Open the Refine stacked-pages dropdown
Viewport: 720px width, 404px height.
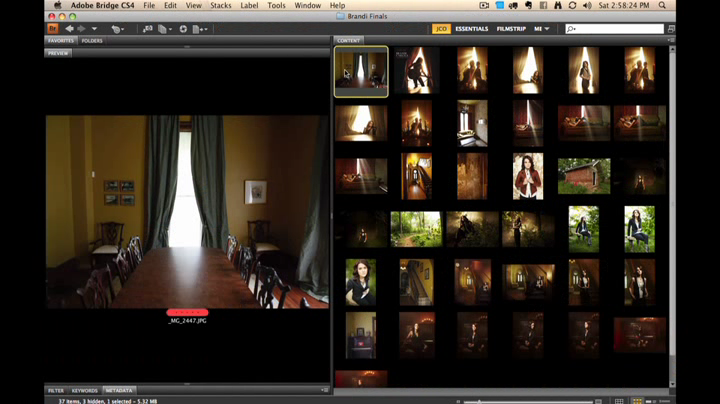(x=165, y=29)
